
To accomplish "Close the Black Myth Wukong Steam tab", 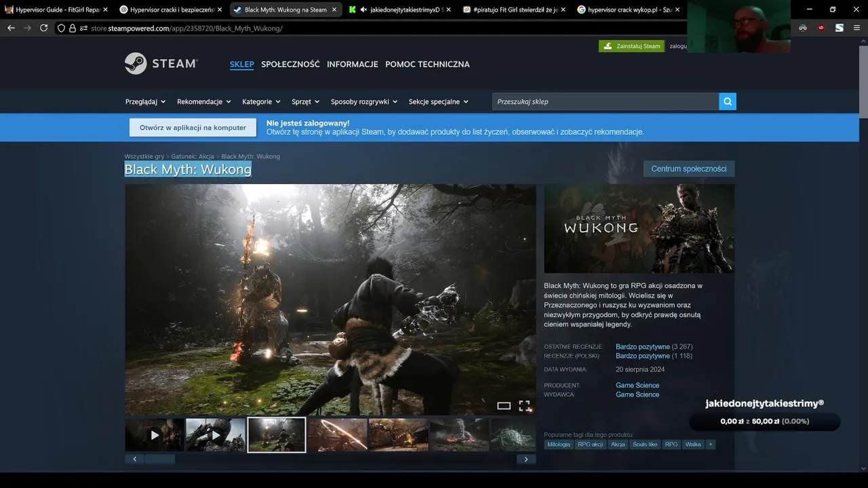I will (334, 9).
